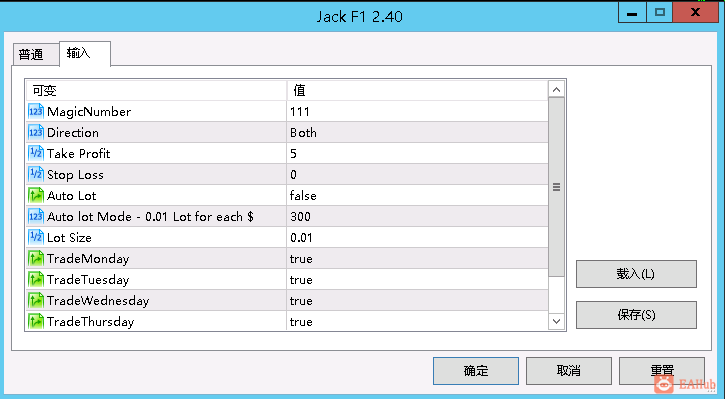Select the Auto Lot variable name
This screenshot has height=399, width=725.
tap(71, 196)
